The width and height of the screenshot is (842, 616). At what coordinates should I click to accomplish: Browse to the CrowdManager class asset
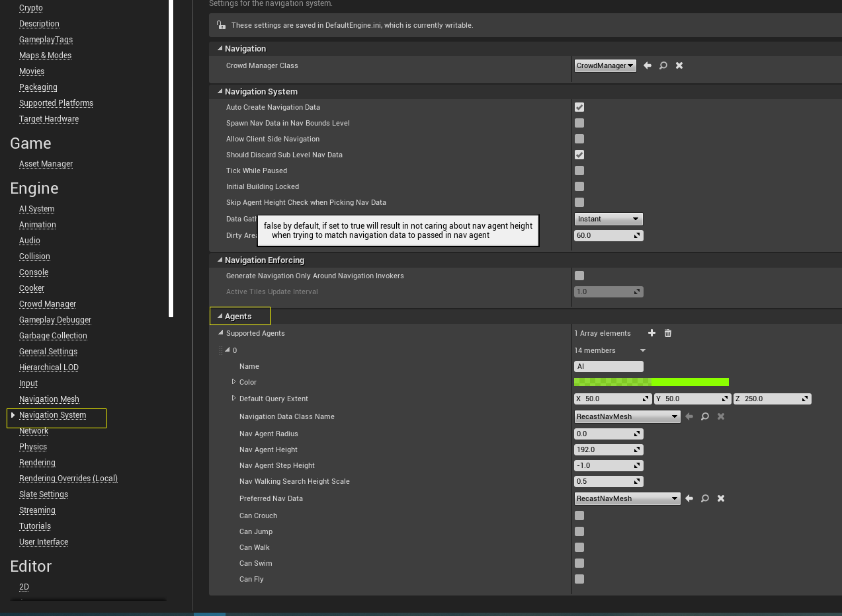(x=663, y=65)
